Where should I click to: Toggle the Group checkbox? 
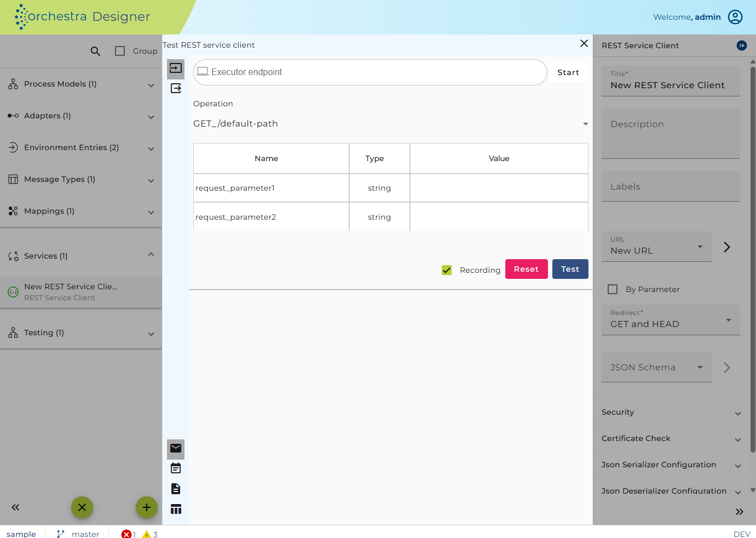[x=120, y=51]
